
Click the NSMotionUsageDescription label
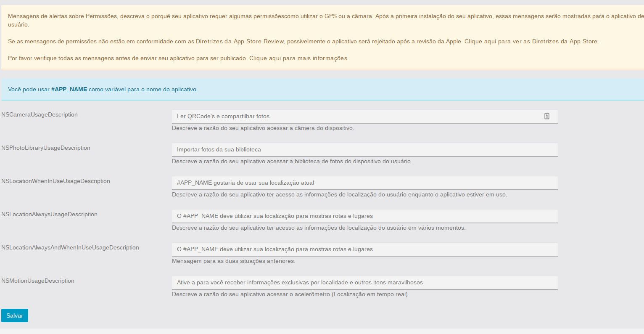[38, 281]
